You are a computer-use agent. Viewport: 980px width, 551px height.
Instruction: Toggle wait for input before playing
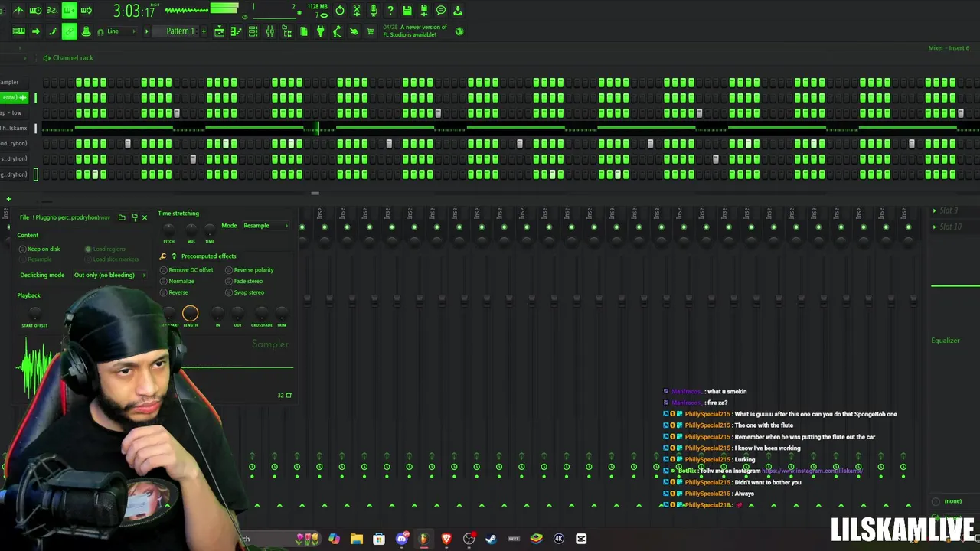click(35, 11)
